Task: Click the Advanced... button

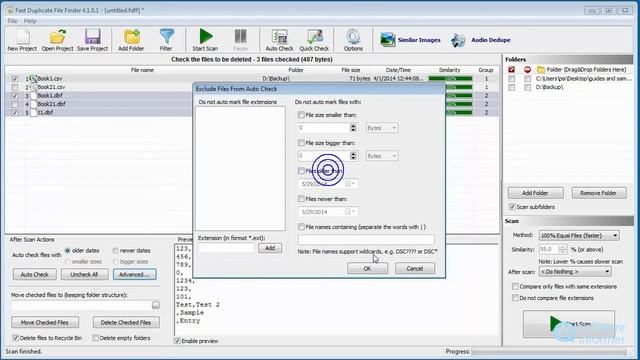Action: [134, 274]
